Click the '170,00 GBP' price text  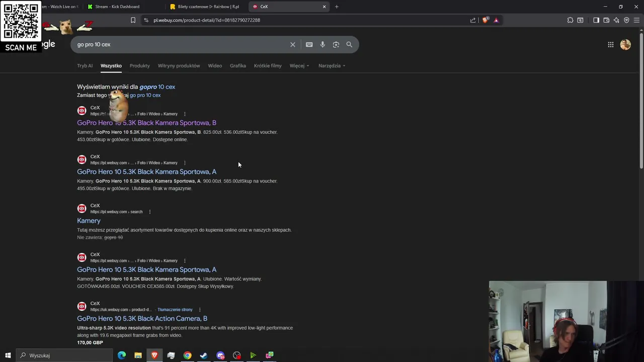pos(90,343)
